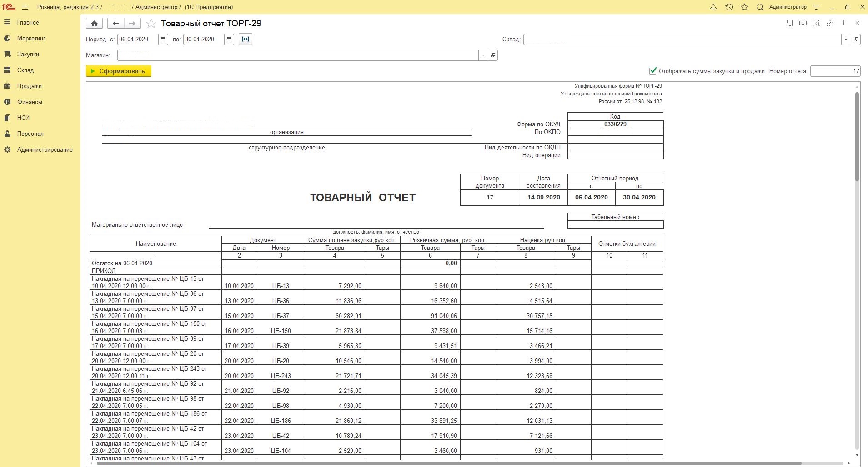Select the date cell 21.04.2020
Image resolution: width=868 pixels, height=467 pixels.
point(239,387)
